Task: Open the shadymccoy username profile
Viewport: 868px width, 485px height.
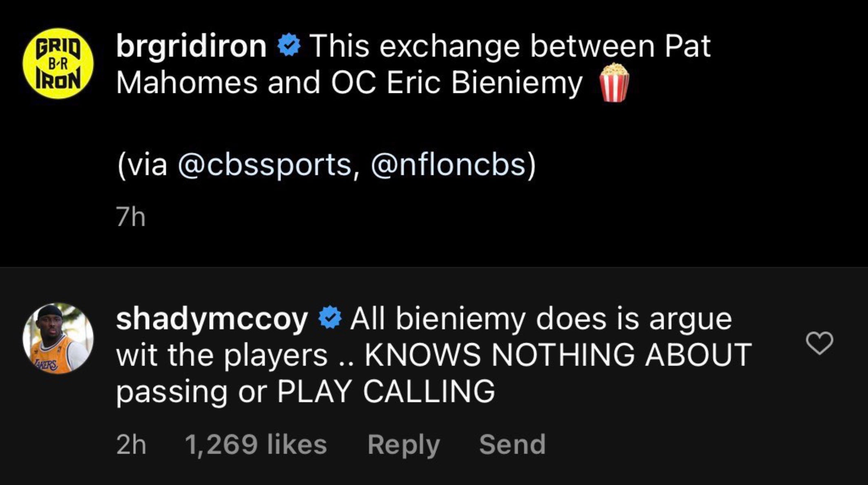Action: click(212, 319)
